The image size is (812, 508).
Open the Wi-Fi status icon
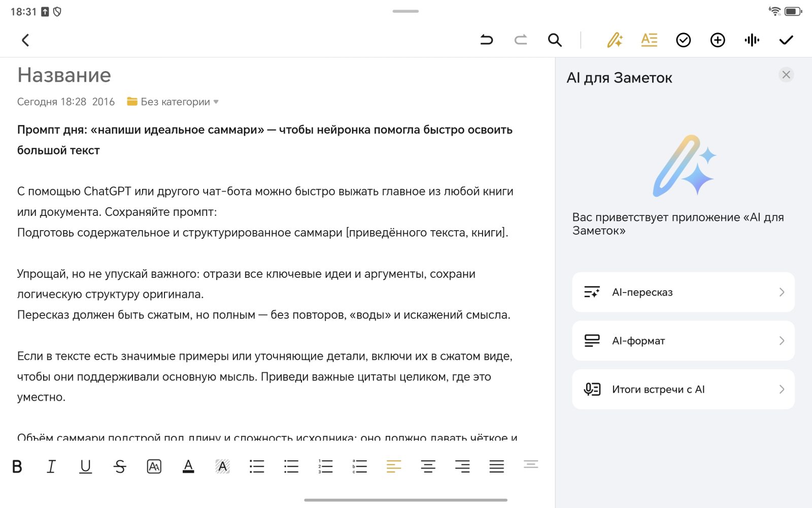tap(774, 11)
